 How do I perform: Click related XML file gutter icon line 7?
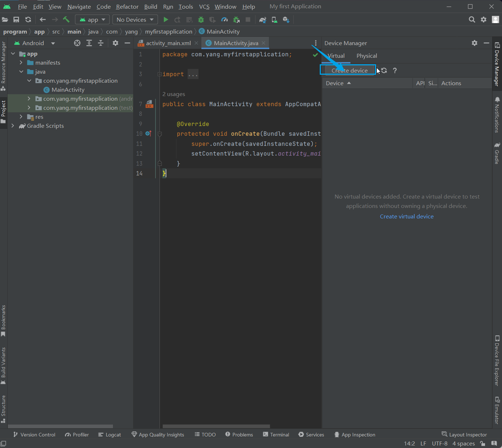click(149, 104)
